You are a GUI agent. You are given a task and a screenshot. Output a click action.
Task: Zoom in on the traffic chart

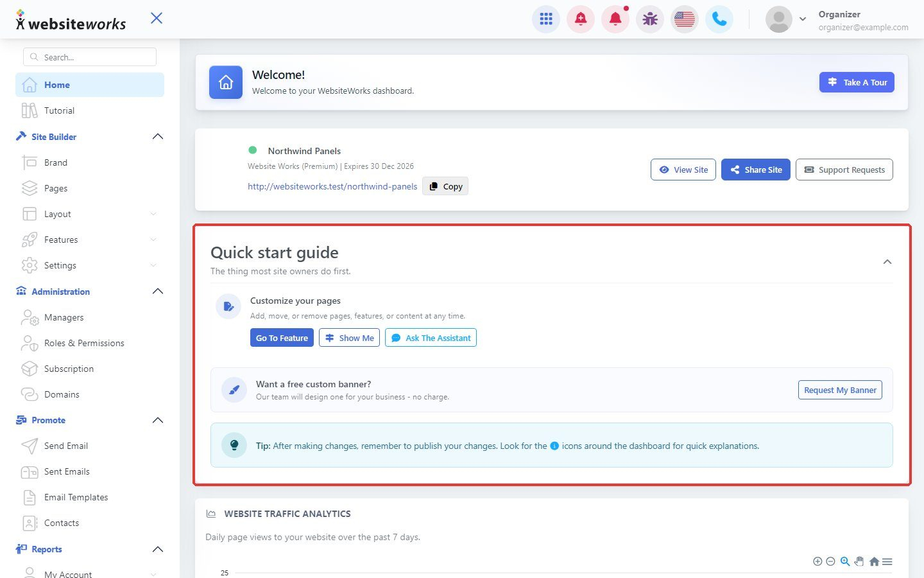tap(817, 561)
